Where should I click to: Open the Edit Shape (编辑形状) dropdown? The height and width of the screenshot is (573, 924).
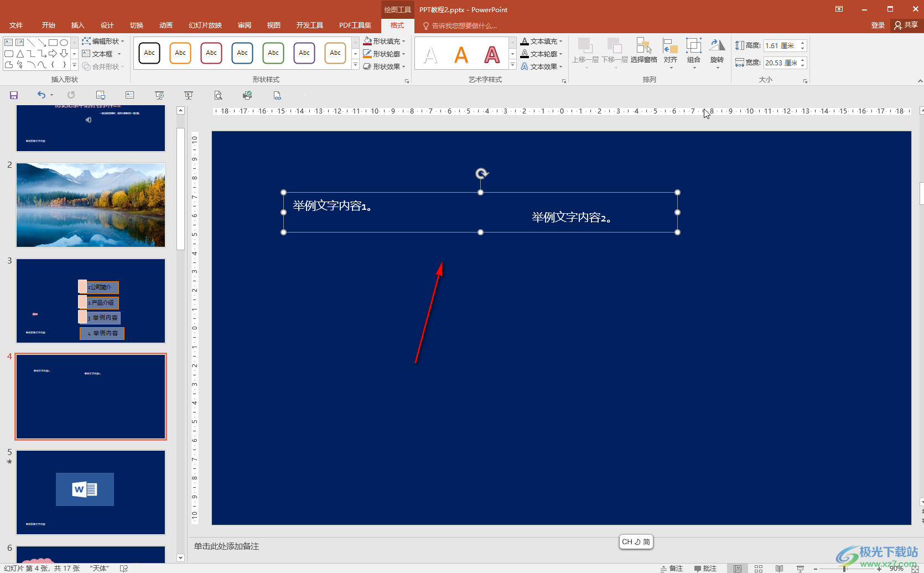point(103,41)
